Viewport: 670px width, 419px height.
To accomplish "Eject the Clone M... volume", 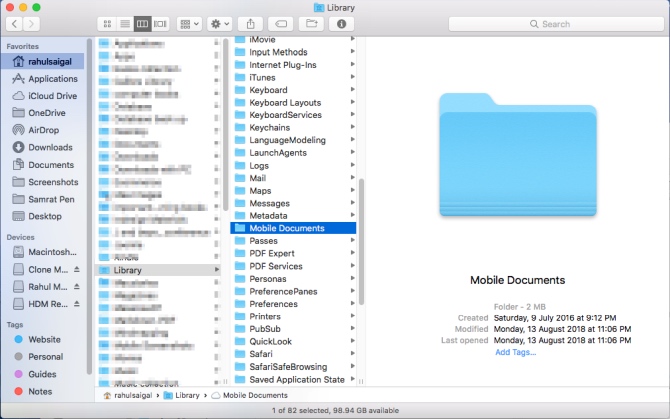I will (x=77, y=270).
